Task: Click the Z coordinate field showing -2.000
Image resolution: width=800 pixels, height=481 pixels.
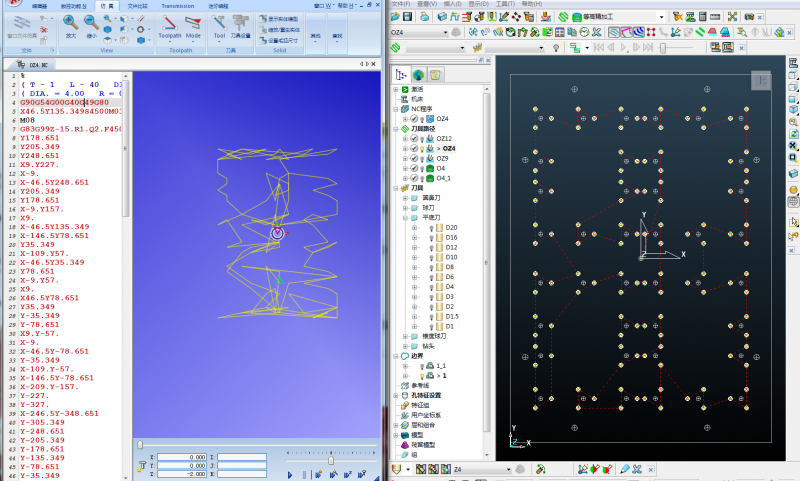Action: tap(182, 474)
